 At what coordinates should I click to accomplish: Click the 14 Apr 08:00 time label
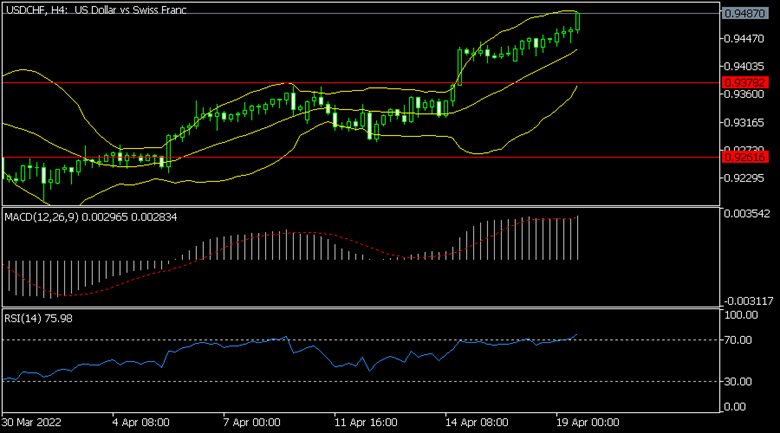click(x=477, y=423)
